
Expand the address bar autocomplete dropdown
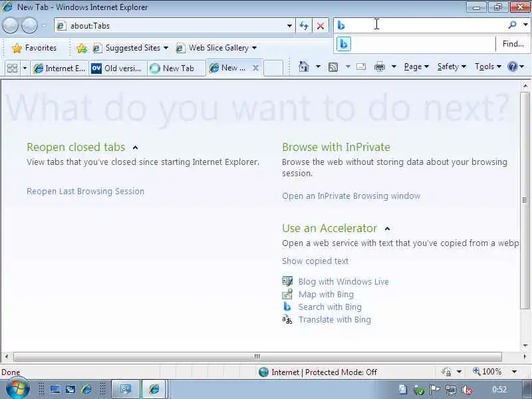click(289, 26)
